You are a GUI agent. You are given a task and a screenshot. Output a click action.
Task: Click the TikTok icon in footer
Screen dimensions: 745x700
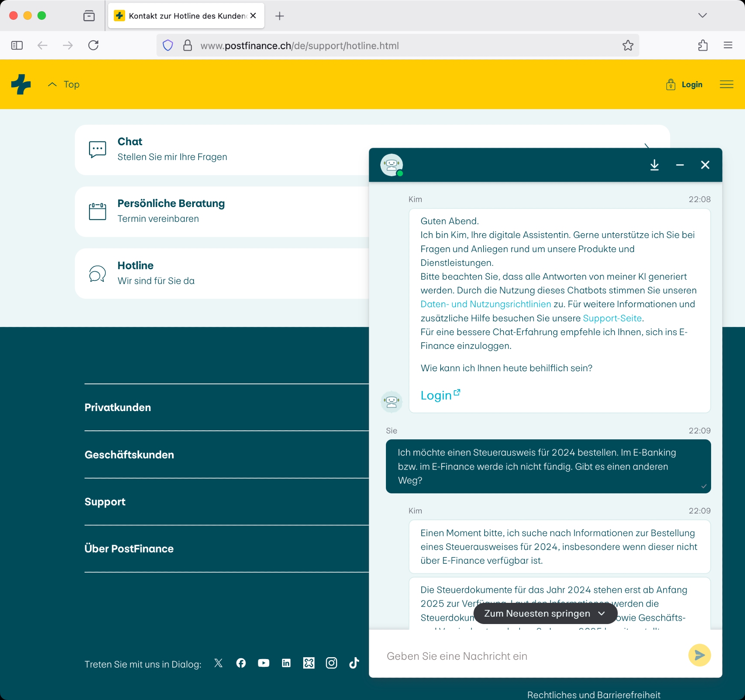pyautogui.click(x=354, y=663)
